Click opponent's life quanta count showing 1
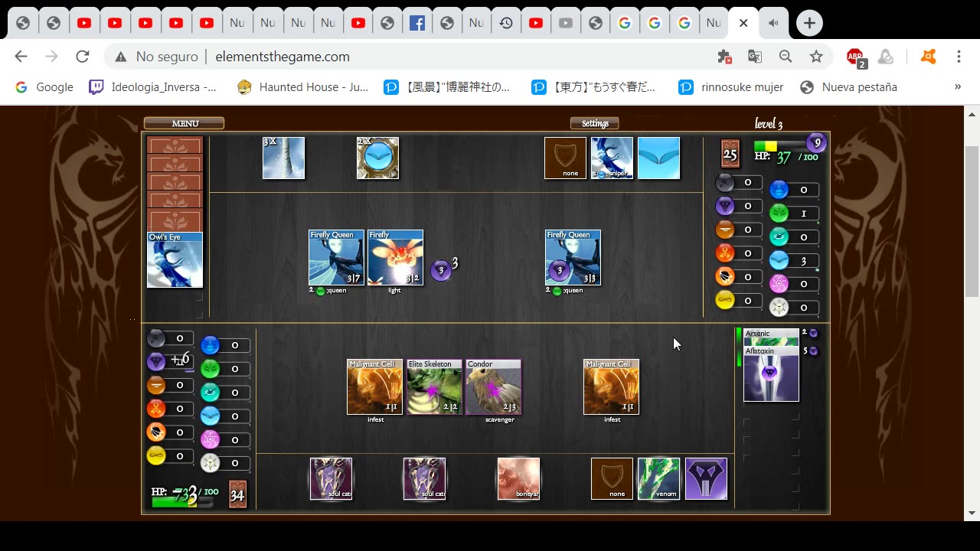Screen dimensions: 980x551 pos(804,214)
